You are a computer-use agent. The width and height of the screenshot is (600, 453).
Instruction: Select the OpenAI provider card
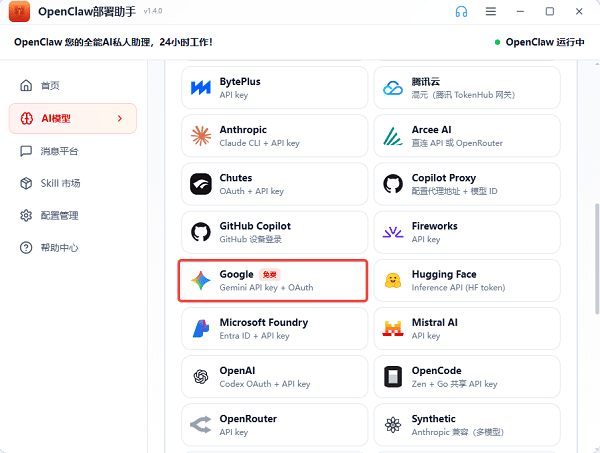[275, 377]
